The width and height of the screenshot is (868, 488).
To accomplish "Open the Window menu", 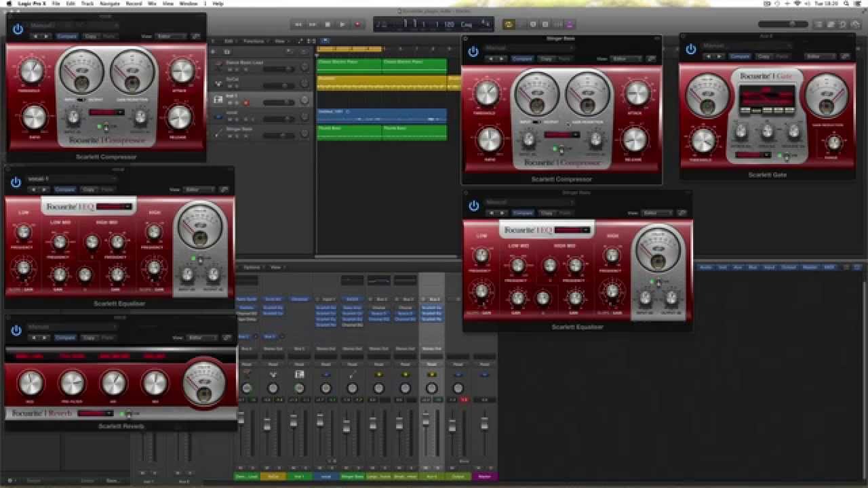I will 189,3.
